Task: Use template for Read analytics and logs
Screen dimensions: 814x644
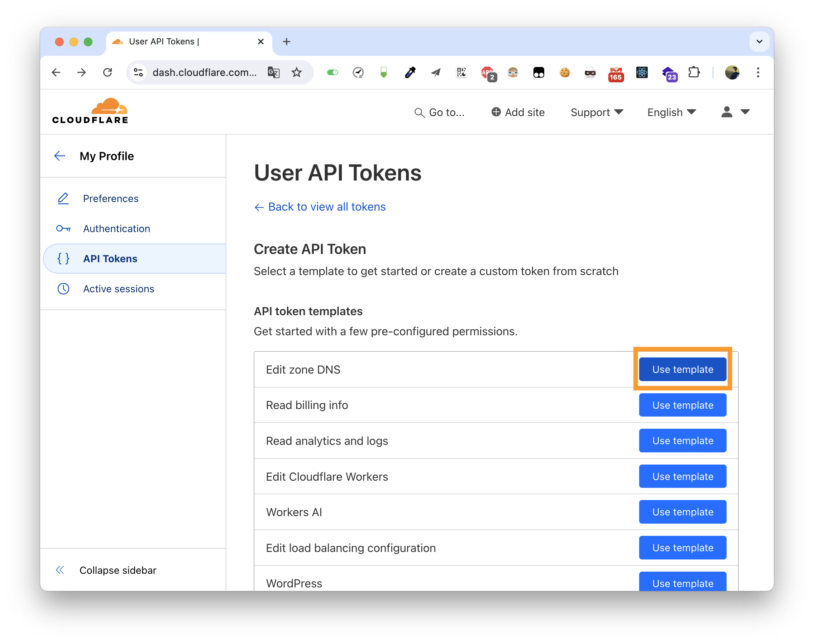Action: [x=683, y=441]
